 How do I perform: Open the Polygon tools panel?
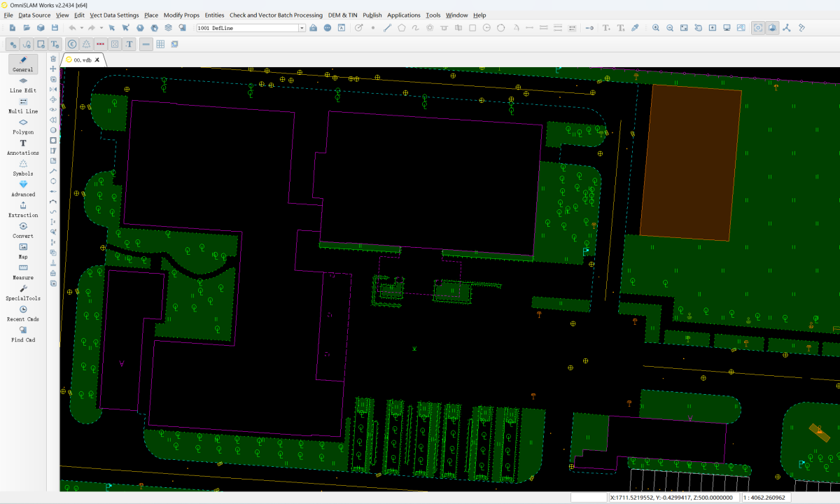tap(23, 126)
